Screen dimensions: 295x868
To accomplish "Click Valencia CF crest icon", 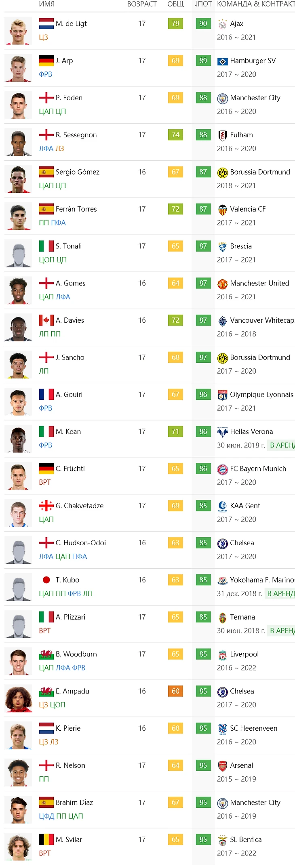I will pos(222,210).
